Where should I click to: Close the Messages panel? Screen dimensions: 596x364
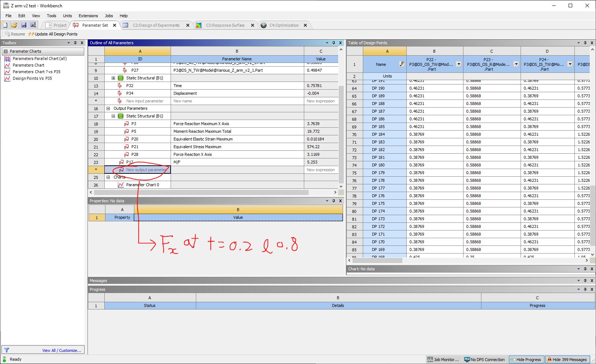point(592,281)
